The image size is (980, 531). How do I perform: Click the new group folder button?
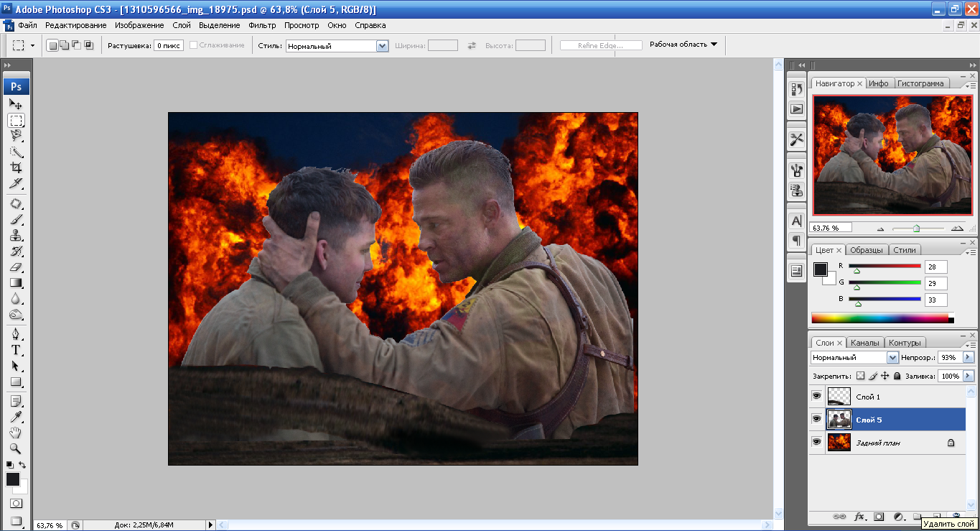pyautogui.click(x=918, y=517)
